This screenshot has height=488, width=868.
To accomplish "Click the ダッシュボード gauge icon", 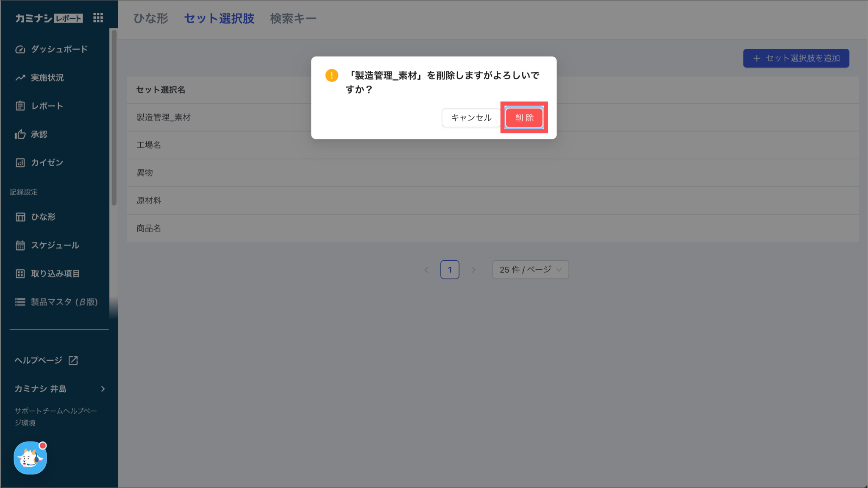I will [20, 49].
